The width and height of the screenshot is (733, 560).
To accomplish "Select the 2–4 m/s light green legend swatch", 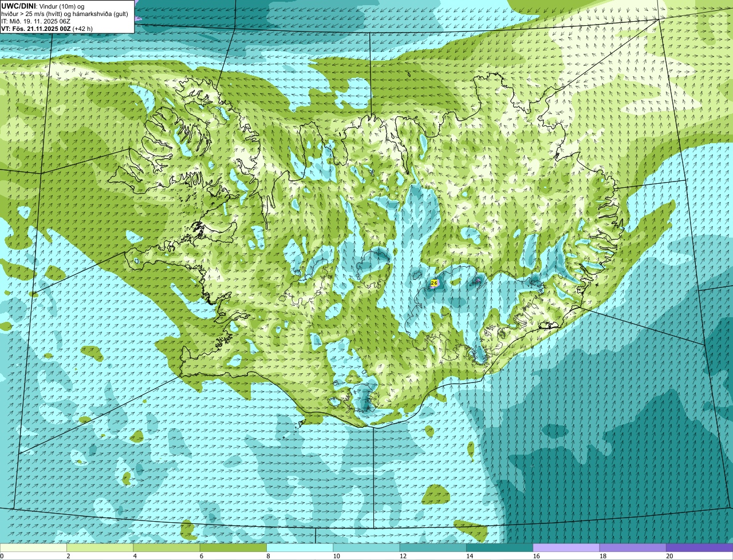I will 100,547.
